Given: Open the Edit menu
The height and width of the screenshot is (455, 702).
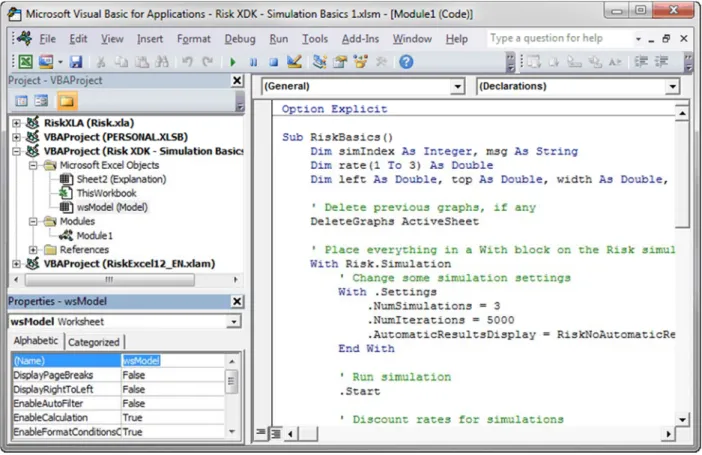Looking at the screenshot, I should (78, 39).
